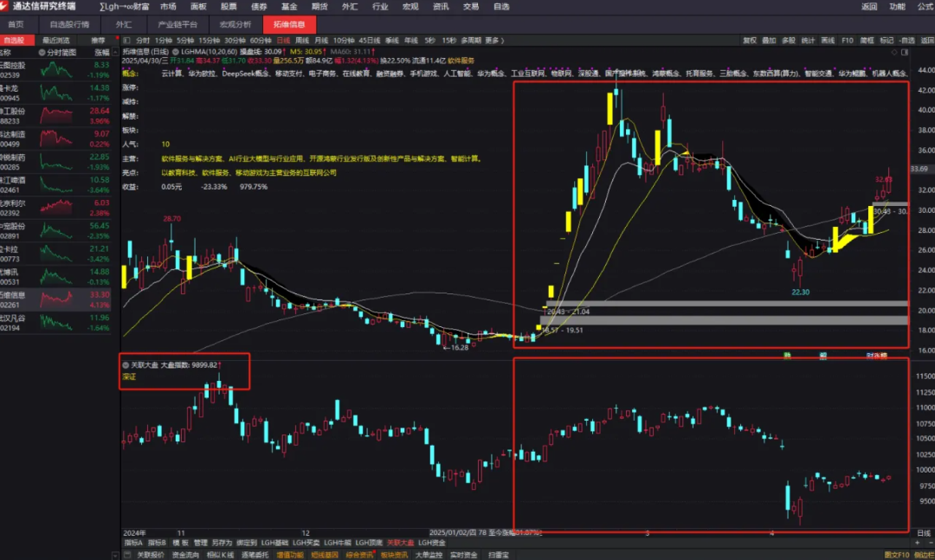Image resolution: width=935 pixels, height=560 pixels.
Task: Open 增值功能 bottom tab
Action: point(290,555)
